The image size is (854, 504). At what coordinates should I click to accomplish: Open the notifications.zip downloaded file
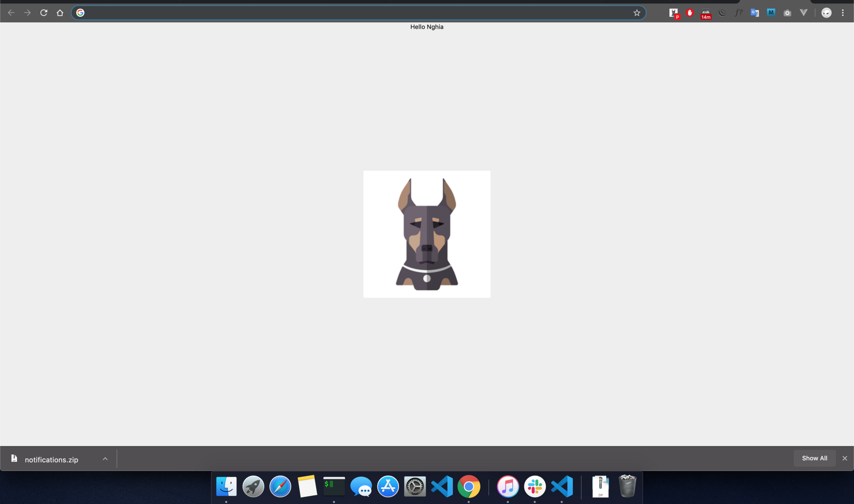[51, 460]
